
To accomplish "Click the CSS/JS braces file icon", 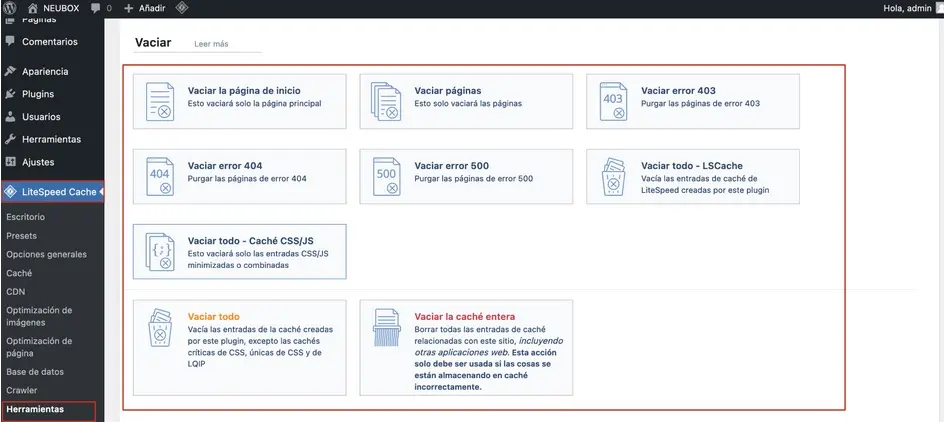I will coord(160,252).
